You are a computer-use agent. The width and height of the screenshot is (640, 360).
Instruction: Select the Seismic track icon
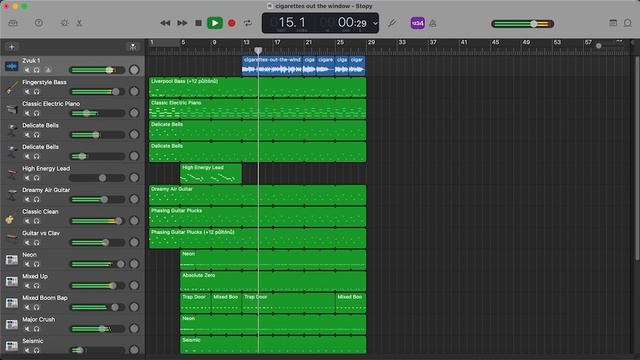tap(11, 346)
